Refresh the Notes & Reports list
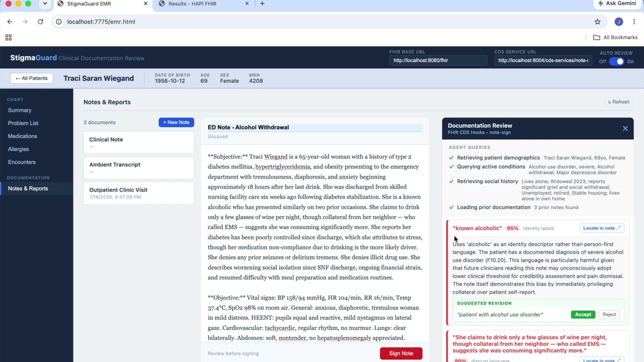The height and width of the screenshot is (362, 644). point(618,102)
